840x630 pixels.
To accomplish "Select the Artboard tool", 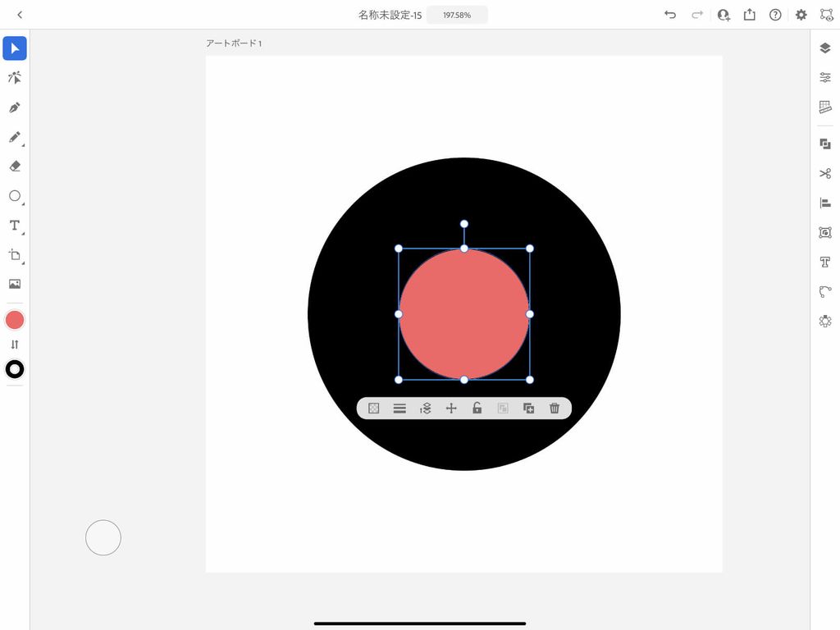I will [15, 255].
